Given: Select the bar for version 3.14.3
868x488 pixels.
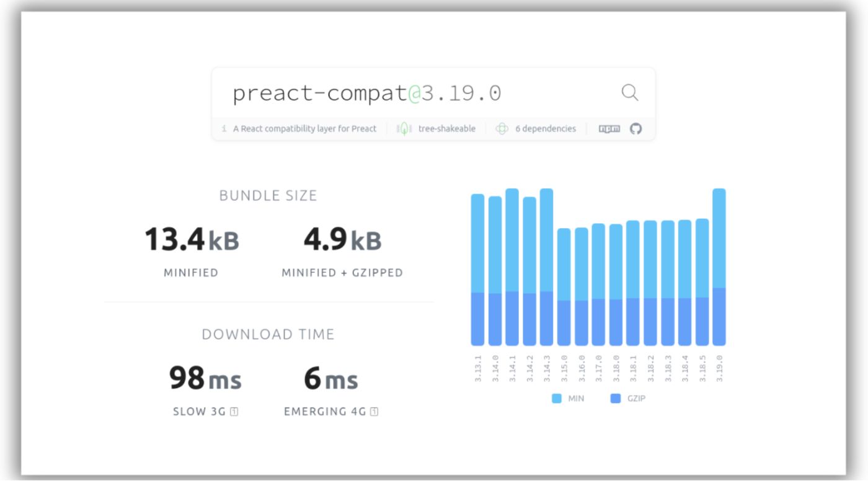Looking at the screenshot, I should coord(546,267).
